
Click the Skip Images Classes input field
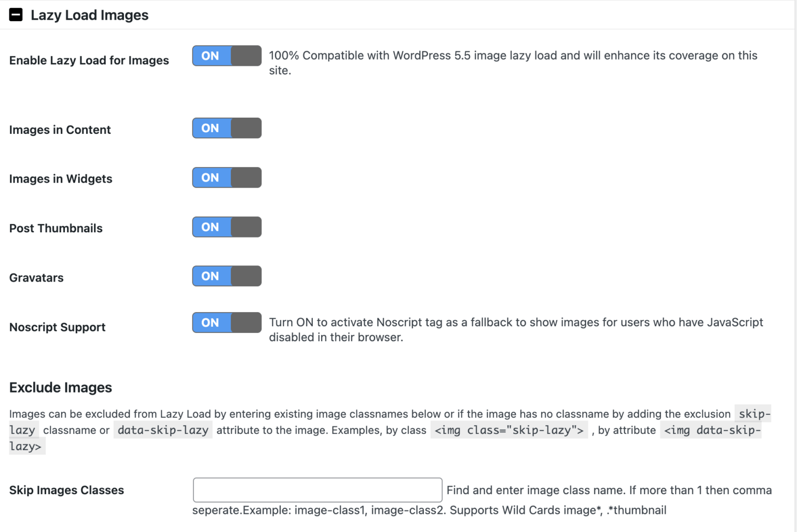[x=318, y=490]
